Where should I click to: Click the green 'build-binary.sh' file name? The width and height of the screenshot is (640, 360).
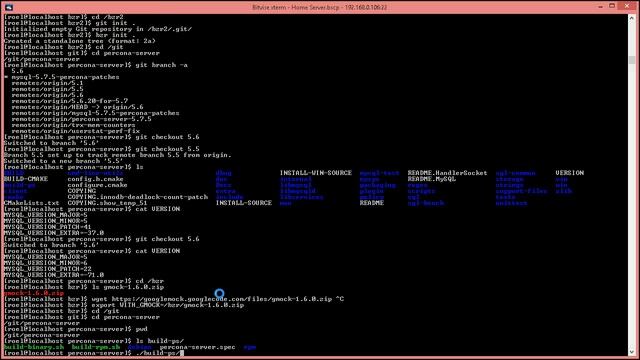(x=34, y=347)
